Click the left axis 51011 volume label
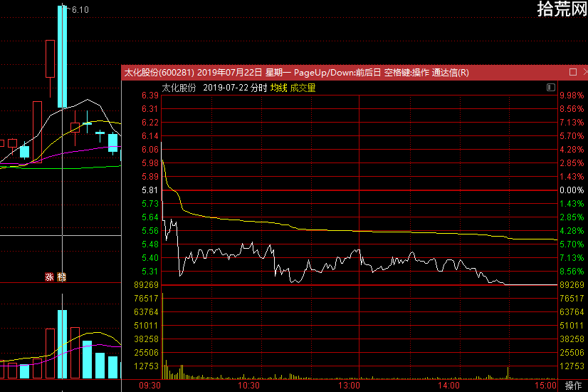This screenshot has height=392, width=588. (146, 325)
